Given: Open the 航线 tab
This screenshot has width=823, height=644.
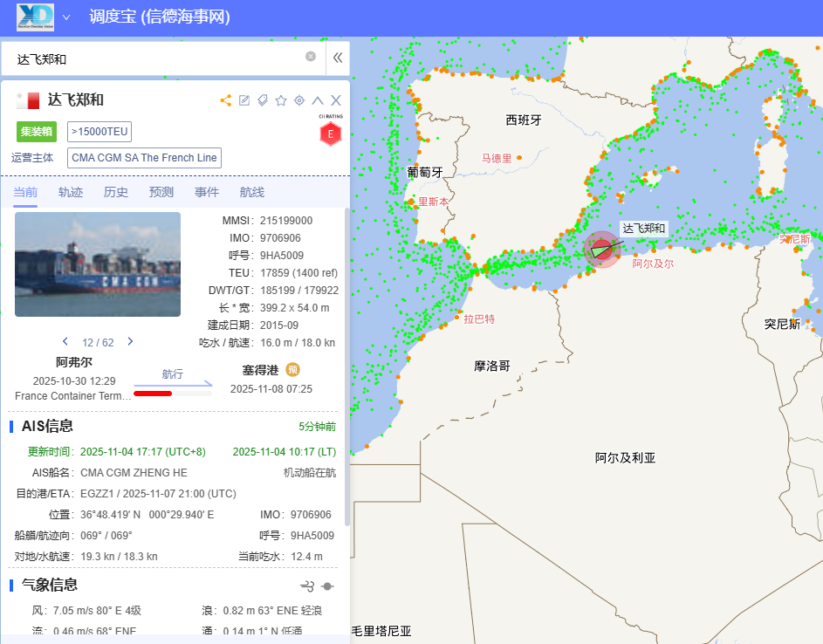Looking at the screenshot, I should (252, 192).
